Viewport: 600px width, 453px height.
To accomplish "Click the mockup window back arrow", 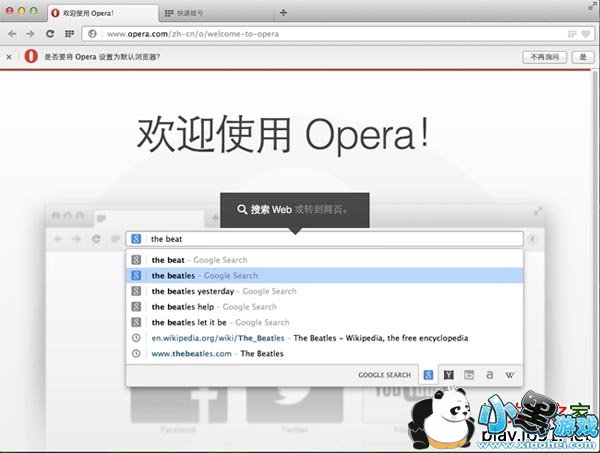I will pyautogui.click(x=58, y=239).
